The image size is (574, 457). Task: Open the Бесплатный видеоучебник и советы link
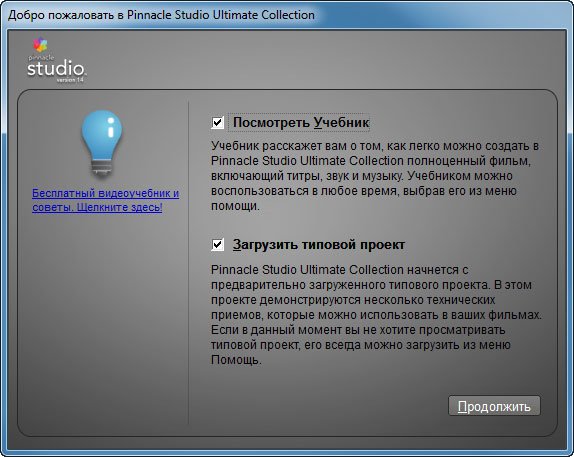[x=105, y=200]
